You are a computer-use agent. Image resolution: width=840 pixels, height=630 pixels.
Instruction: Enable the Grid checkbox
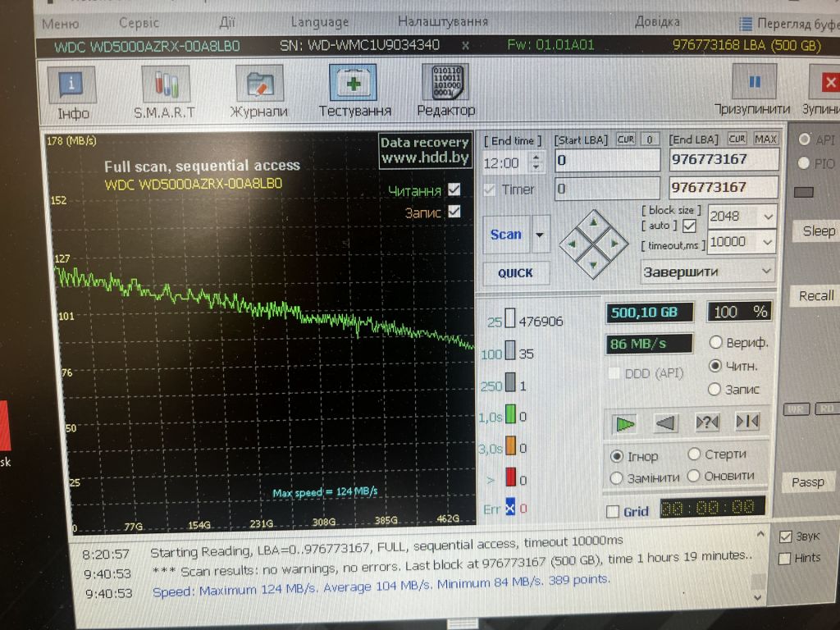pyautogui.click(x=612, y=512)
